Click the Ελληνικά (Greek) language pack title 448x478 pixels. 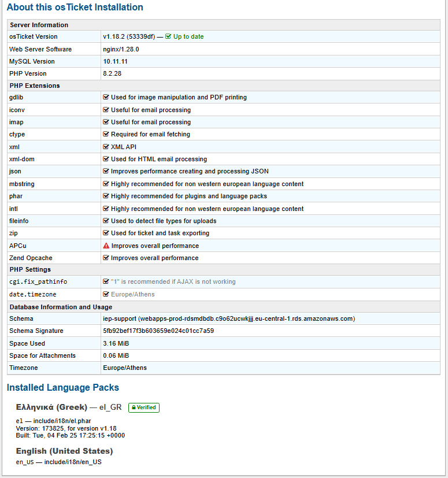click(x=51, y=407)
